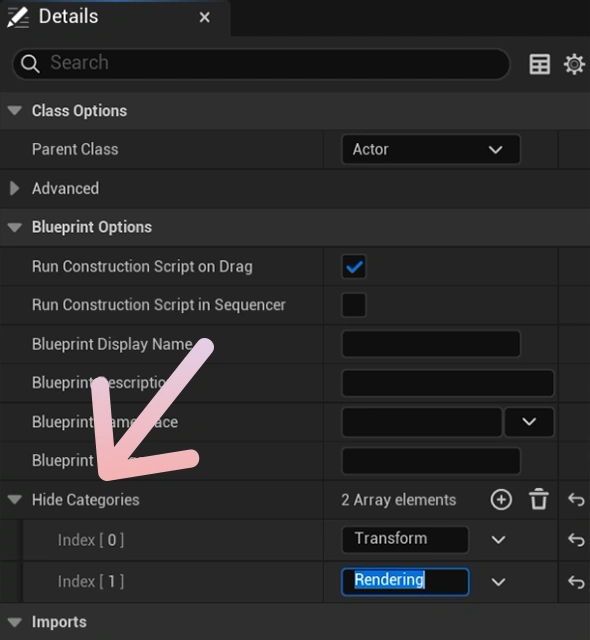Collapse the Hide Categories array

pyautogui.click(x=15, y=500)
